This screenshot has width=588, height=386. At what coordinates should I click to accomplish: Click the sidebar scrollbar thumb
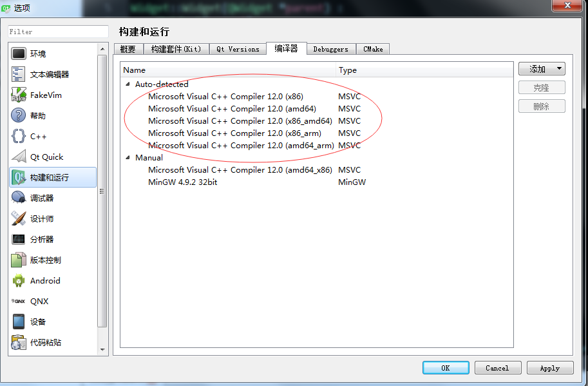102,191
